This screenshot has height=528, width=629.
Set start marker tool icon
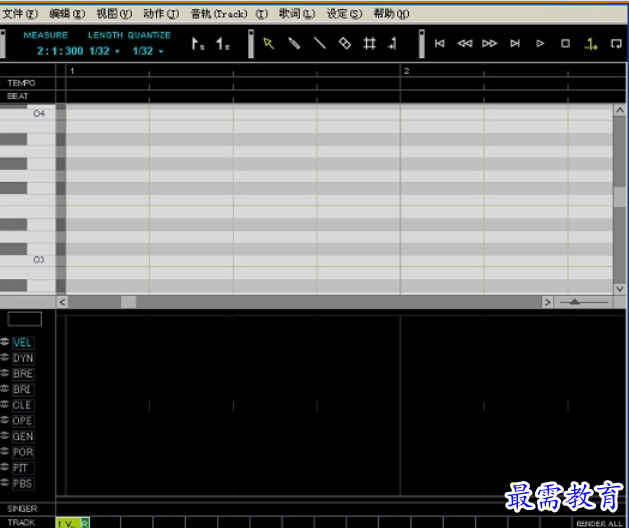pos(197,44)
